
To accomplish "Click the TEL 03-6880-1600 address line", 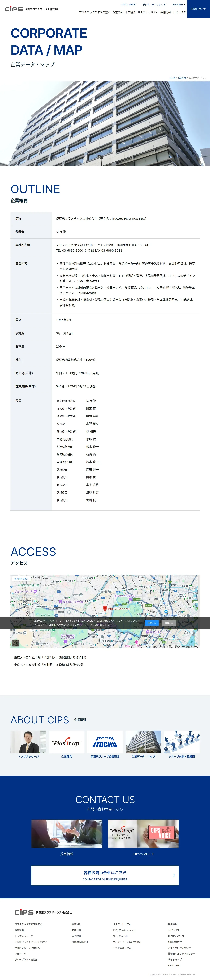I will pyautogui.click(x=89, y=250).
